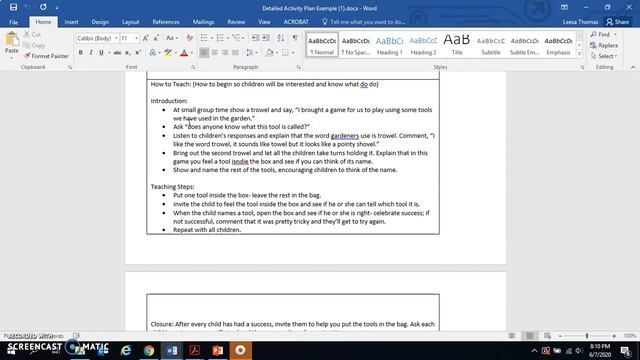The image size is (640, 360).
Task: Open the Windows notification center
Action: point(625,351)
